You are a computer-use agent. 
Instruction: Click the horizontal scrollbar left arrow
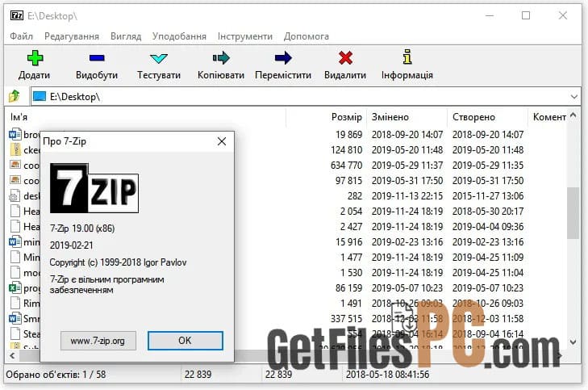point(12,355)
